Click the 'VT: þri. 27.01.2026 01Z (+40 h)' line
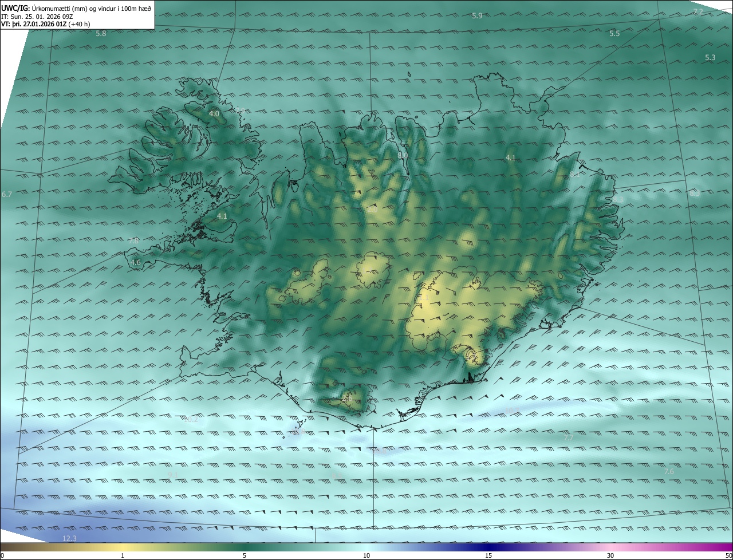Viewport: 733px width, 560px height. pyautogui.click(x=45, y=24)
